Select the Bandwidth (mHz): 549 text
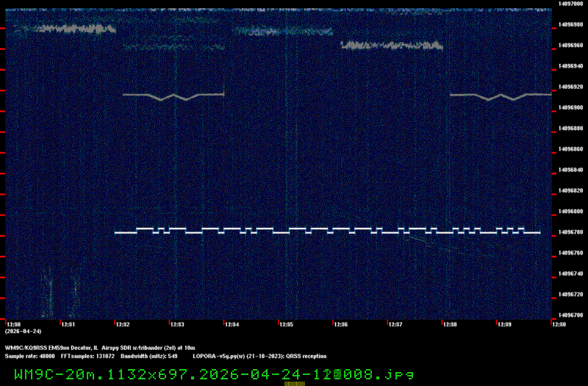Viewport: 588px width, 386px height. (149, 355)
